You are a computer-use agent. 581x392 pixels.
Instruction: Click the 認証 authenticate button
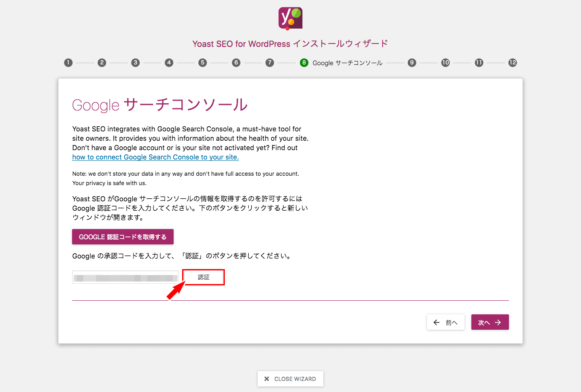click(x=203, y=277)
